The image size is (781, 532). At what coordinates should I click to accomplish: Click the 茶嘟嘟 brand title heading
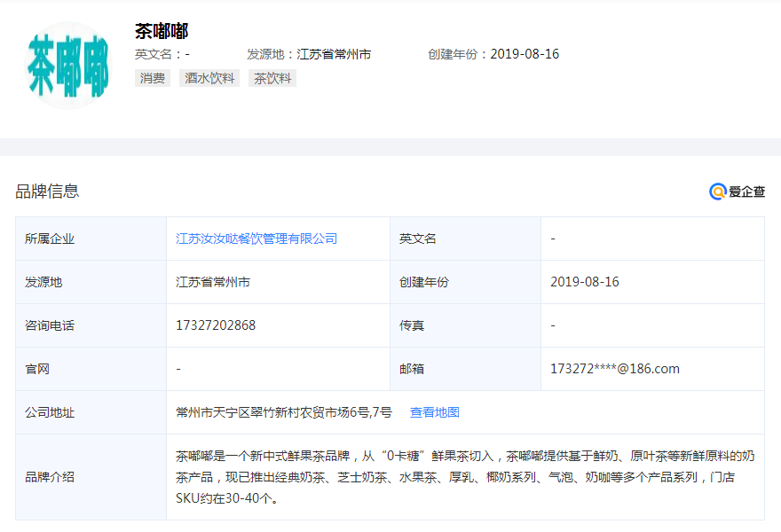[162, 31]
